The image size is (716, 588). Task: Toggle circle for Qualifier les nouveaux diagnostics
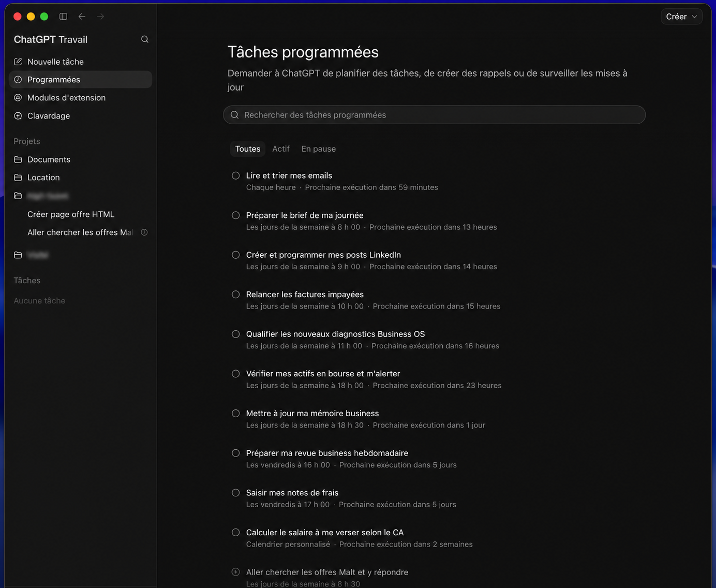point(236,334)
